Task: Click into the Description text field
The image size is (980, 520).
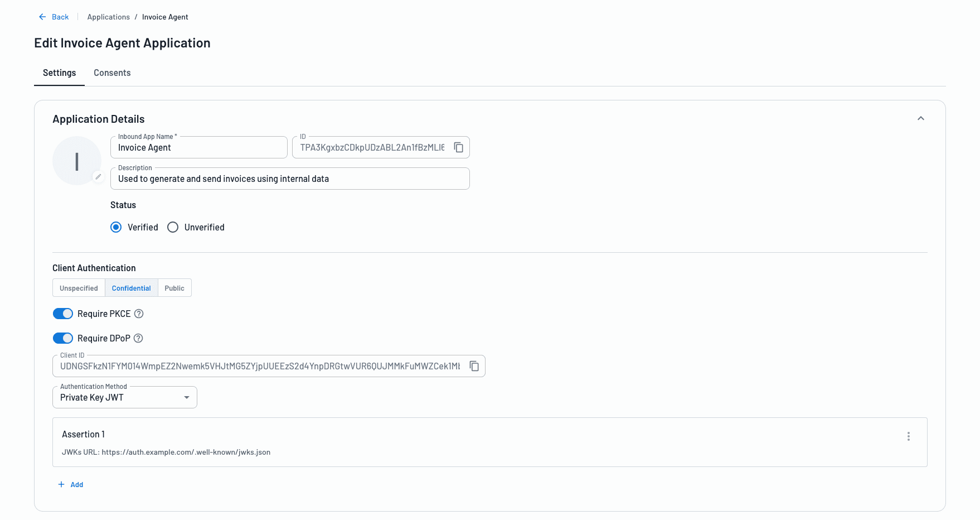Action: [x=290, y=179]
